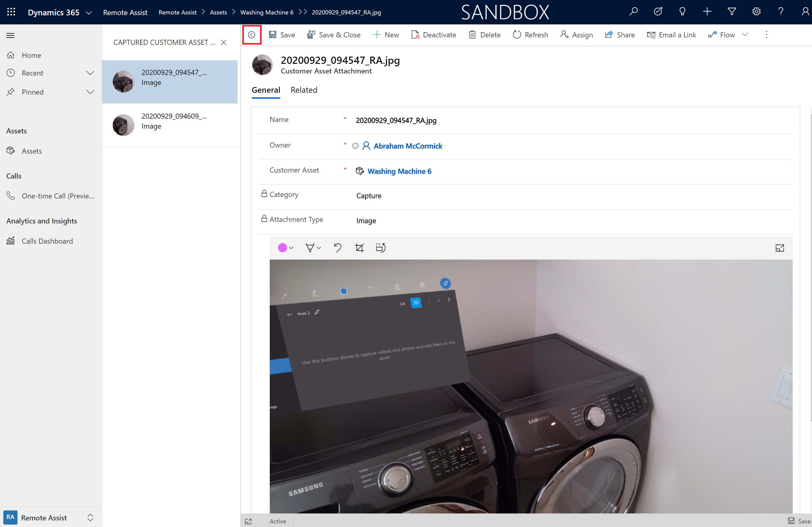
Task: Click the crop/trim tool icon
Action: (x=359, y=248)
